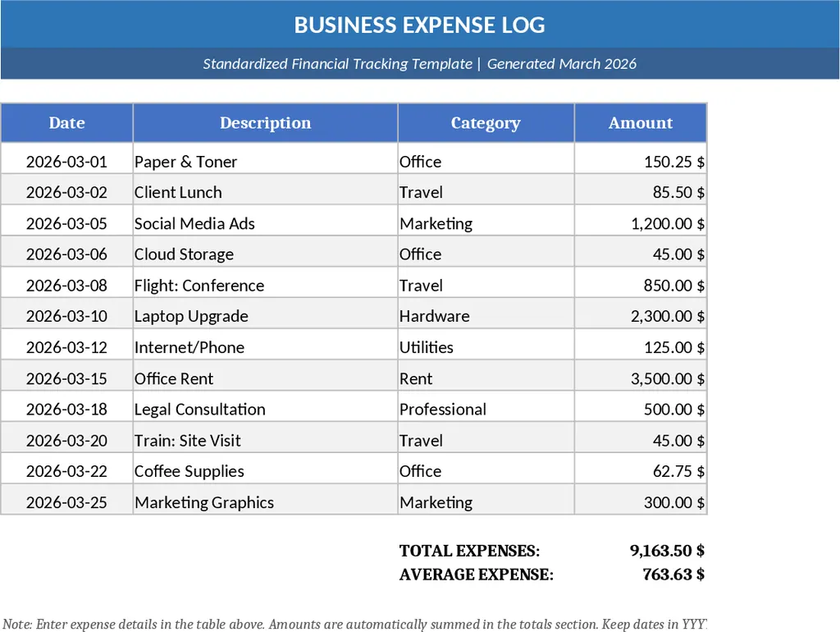Click the BUSINESS EXPENSE LOG title
The image size is (840, 632).
click(420, 25)
